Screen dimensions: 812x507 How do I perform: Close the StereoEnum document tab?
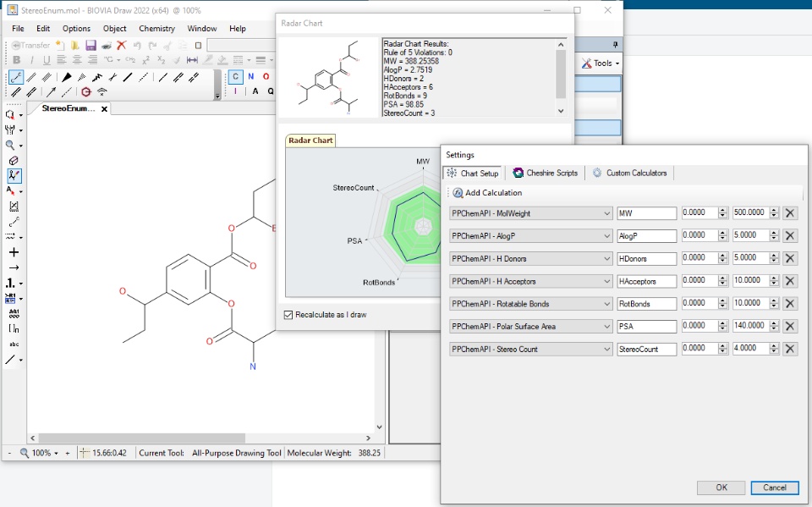[x=105, y=109]
